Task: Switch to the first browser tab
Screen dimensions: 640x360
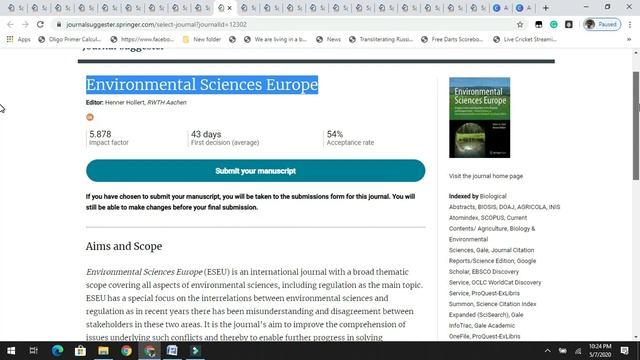Action: point(16,8)
